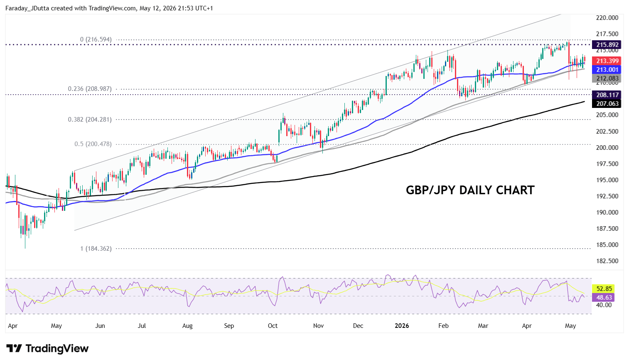Click the 205.000 price axis label
Screen dimensions: 629x364
[x=607, y=115]
